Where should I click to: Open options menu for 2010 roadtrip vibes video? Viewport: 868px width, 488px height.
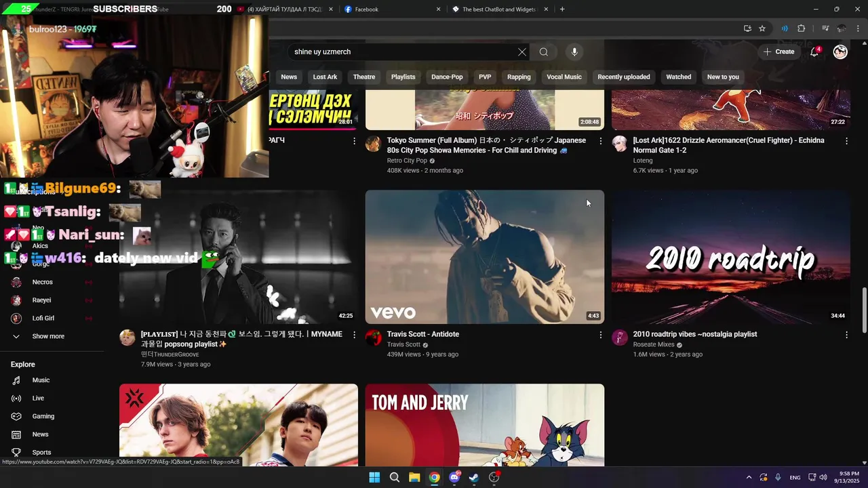click(x=846, y=335)
